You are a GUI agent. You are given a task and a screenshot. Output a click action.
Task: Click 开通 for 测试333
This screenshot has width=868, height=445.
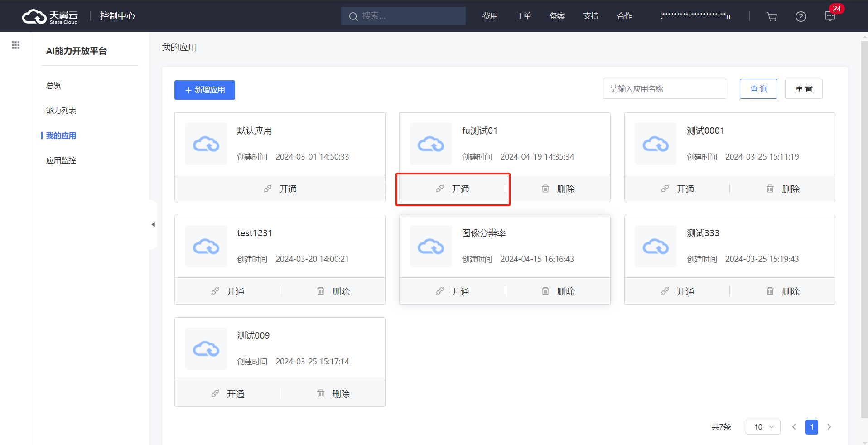click(677, 291)
